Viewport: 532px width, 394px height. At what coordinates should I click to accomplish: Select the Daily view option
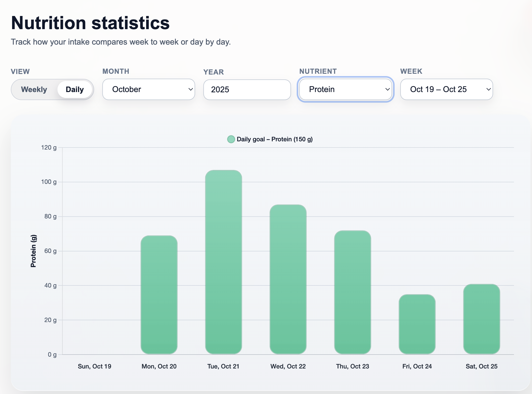pyautogui.click(x=74, y=89)
